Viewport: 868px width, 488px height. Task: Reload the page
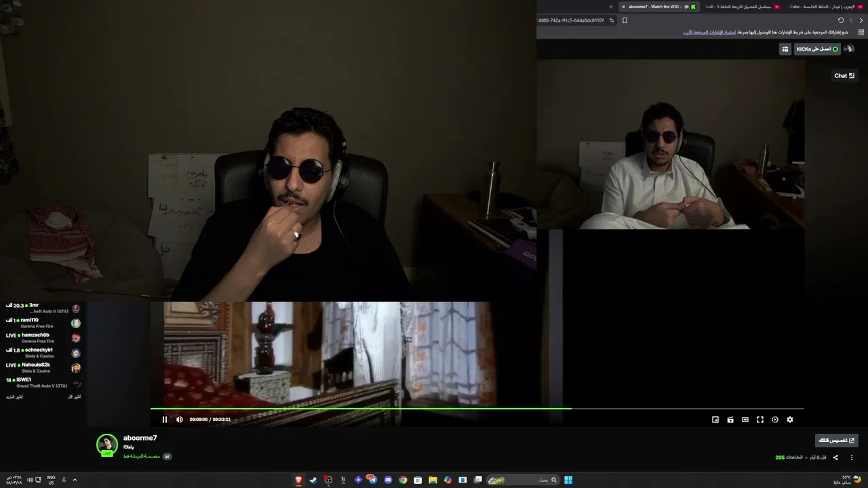841,20
